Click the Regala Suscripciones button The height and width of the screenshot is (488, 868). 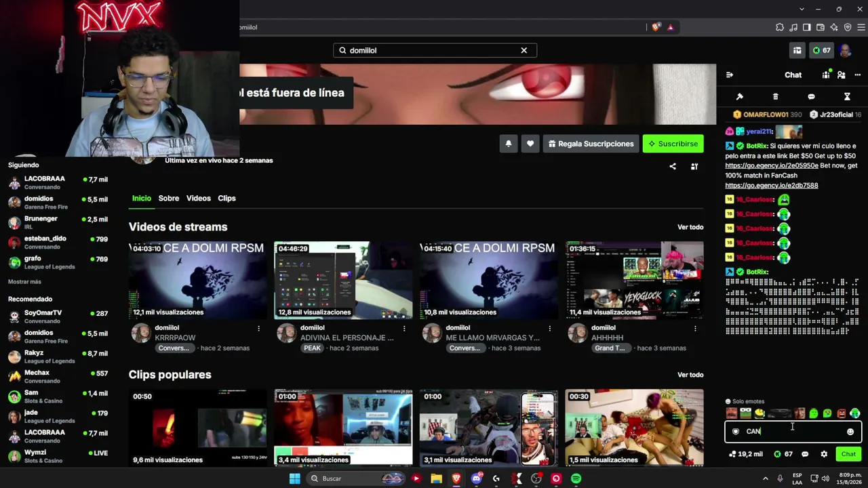(591, 144)
